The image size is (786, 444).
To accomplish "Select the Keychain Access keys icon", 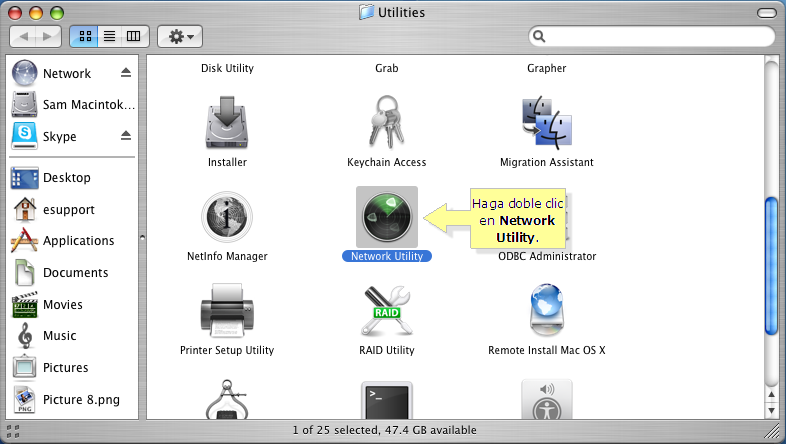I will [x=386, y=122].
